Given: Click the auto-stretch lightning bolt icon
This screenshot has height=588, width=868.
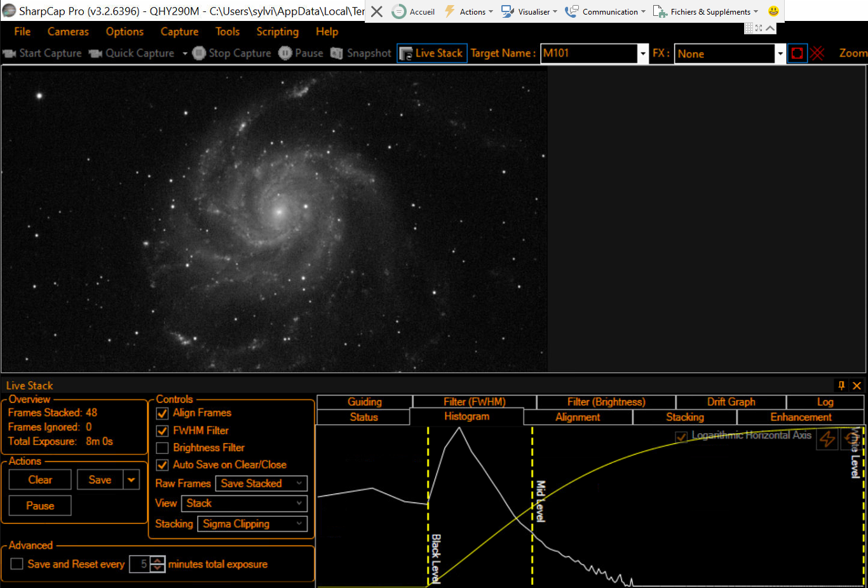Looking at the screenshot, I should point(827,439).
